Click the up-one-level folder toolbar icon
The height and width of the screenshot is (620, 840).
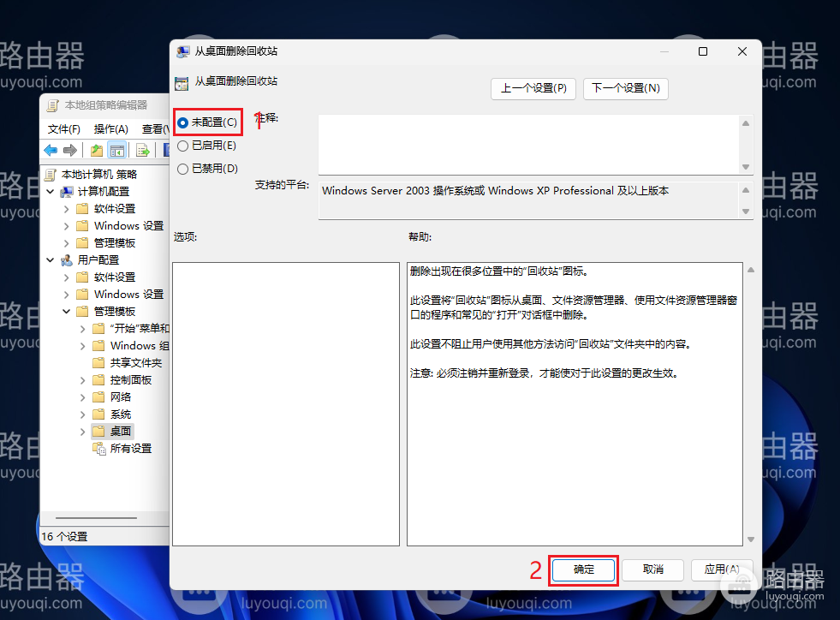97,151
